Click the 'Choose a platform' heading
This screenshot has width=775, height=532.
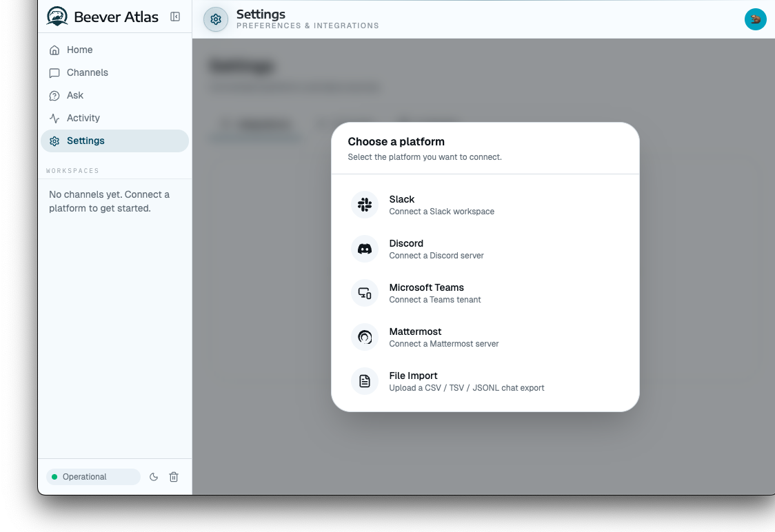tap(396, 142)
